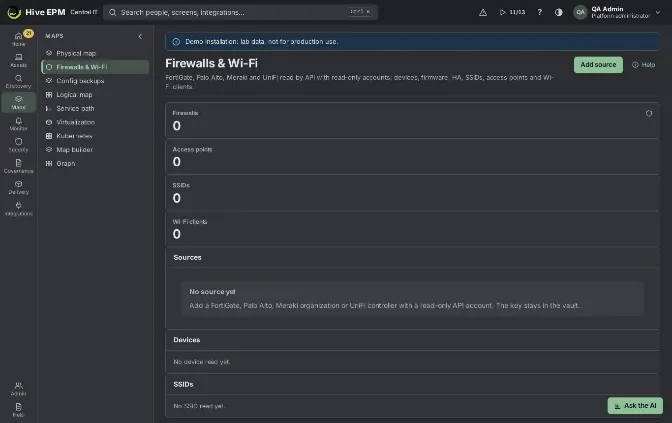Open the Assets section
This screenshot has width=672, height=423.
(18, 60)
